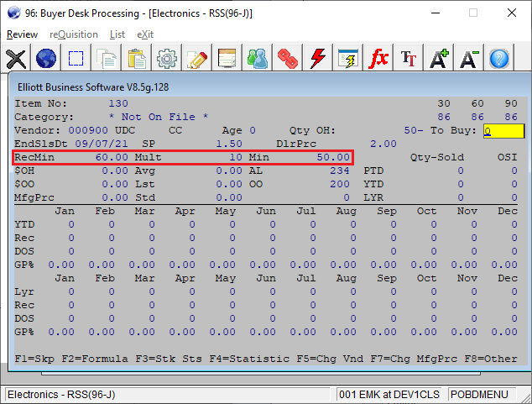The width and height of the screenshot is (532, 404).
Task: Open the reQuisition menu
Action: pos(74,34)
